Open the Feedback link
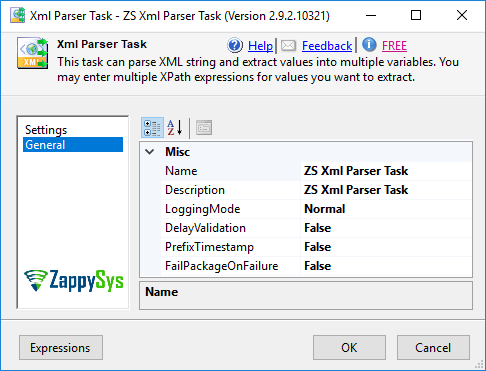 pyautogui.click(x=327, y=46)
